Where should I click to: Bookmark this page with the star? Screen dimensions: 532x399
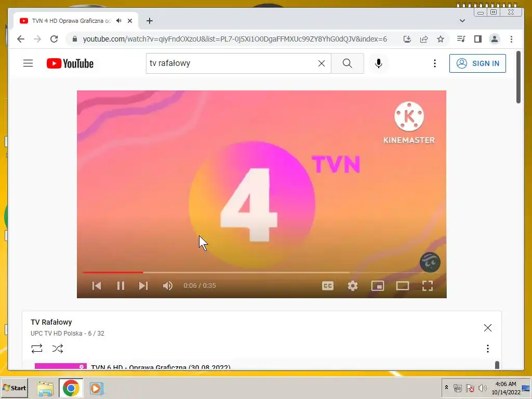(x=441, y=39)
